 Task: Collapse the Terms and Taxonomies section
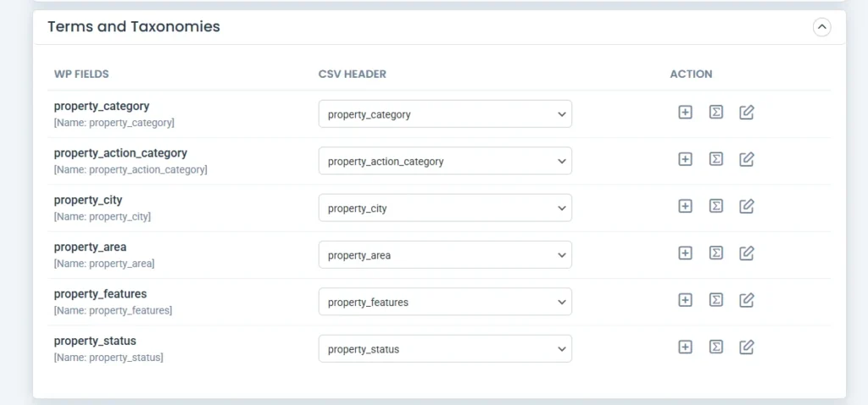(821, 27)
